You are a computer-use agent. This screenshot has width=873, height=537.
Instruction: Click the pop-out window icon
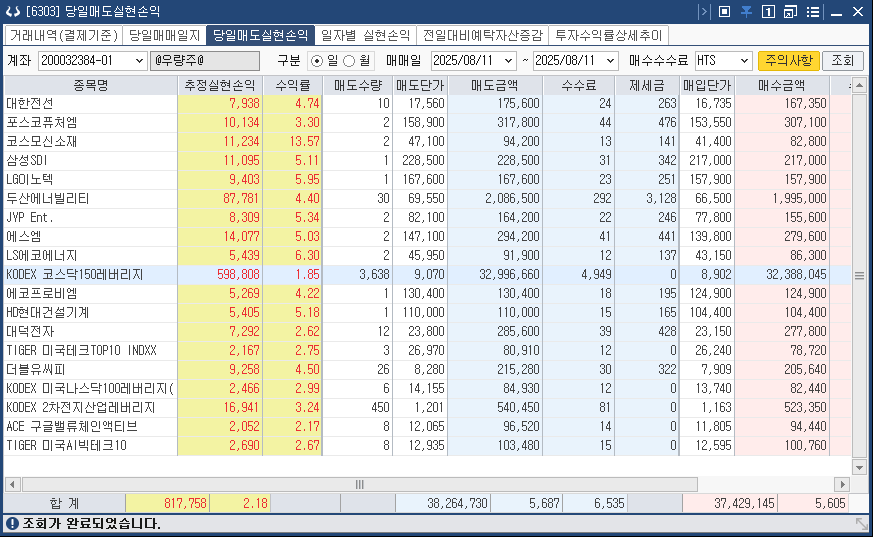pos(790,12)
